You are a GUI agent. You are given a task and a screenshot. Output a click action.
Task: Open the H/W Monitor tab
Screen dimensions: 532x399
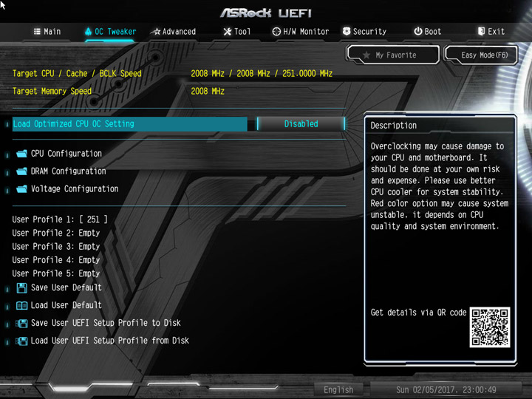[300, 32]
